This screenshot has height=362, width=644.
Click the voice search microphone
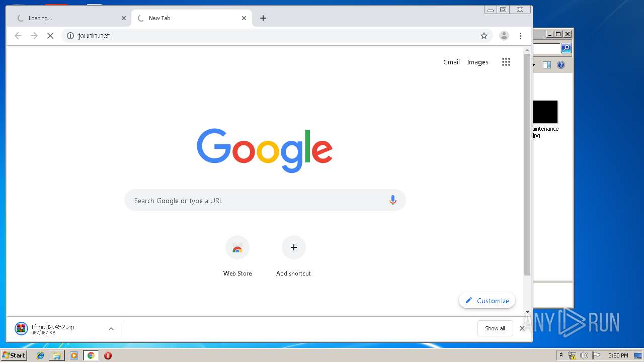click(393, 200)
